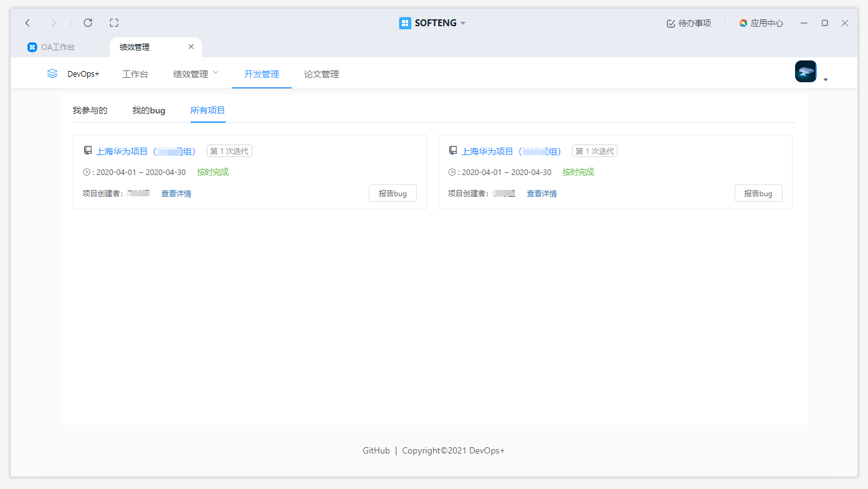Expand the 绩效管理 nav dropdown

[196, 74]
